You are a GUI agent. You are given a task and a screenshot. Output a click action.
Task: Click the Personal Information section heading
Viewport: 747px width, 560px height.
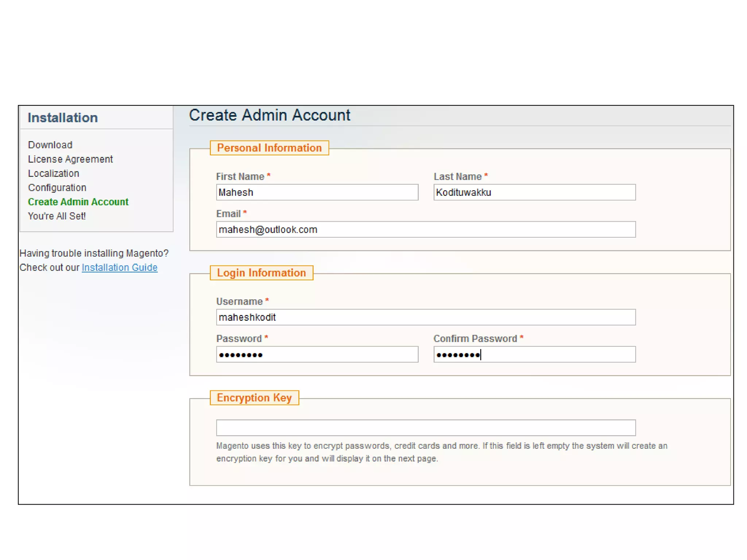point(269,148)
